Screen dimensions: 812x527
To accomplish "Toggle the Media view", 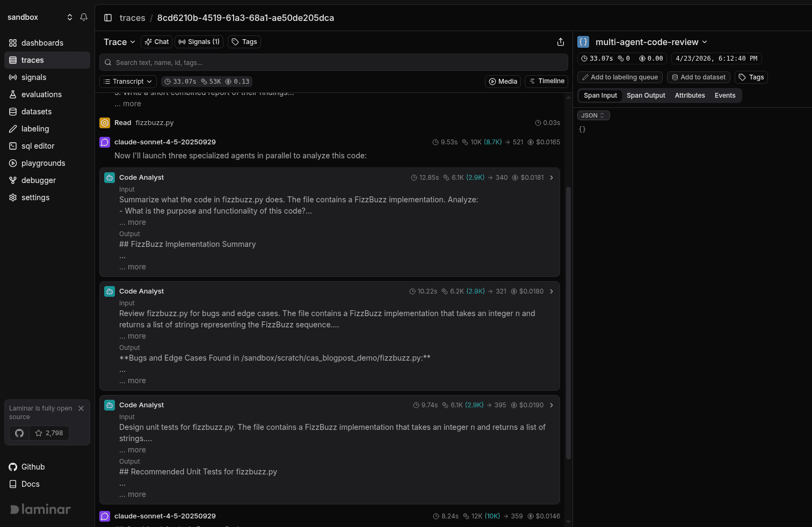I will (x=503, y=81).
